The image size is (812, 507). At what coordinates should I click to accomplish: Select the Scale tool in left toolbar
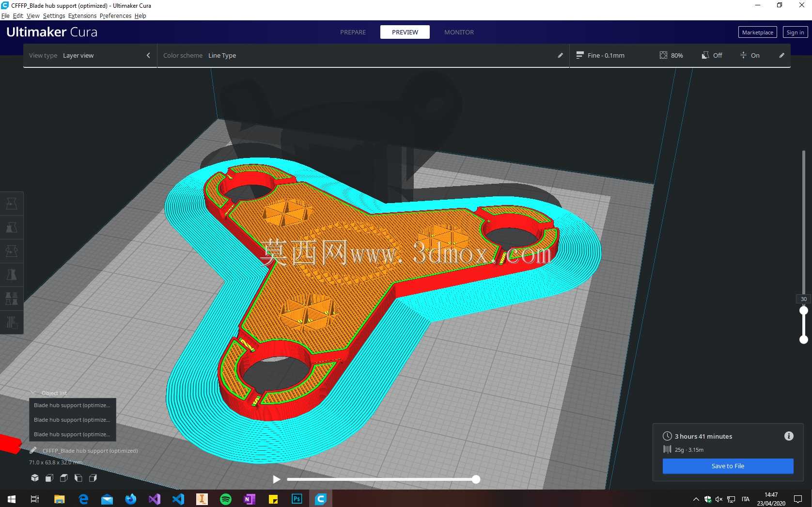[12, 227]
